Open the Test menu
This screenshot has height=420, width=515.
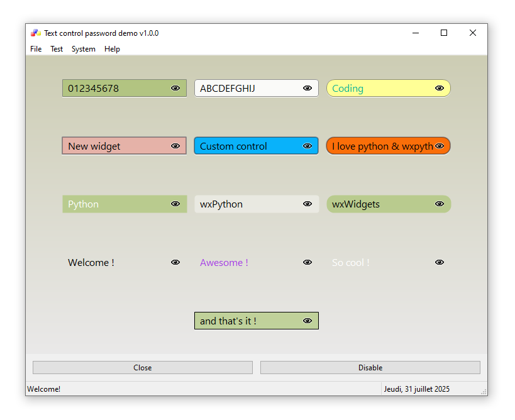tap(57, 49)
